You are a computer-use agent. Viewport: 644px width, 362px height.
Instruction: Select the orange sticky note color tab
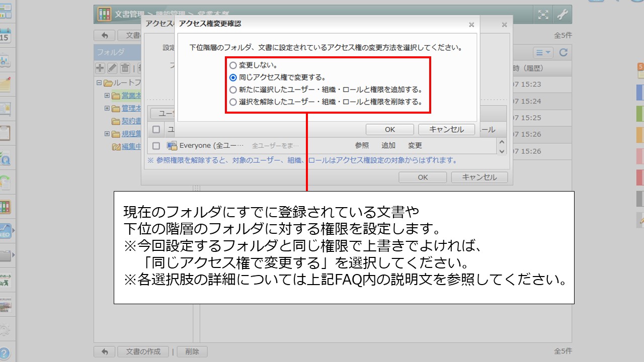(x=640, y=135)
